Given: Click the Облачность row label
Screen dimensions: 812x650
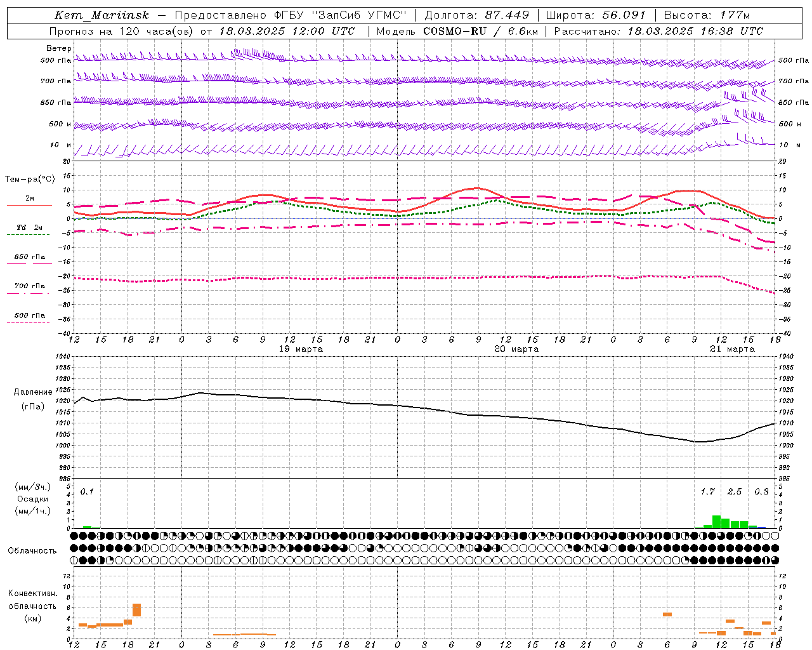Looking at the screenshot, I should tap(32, 550).
